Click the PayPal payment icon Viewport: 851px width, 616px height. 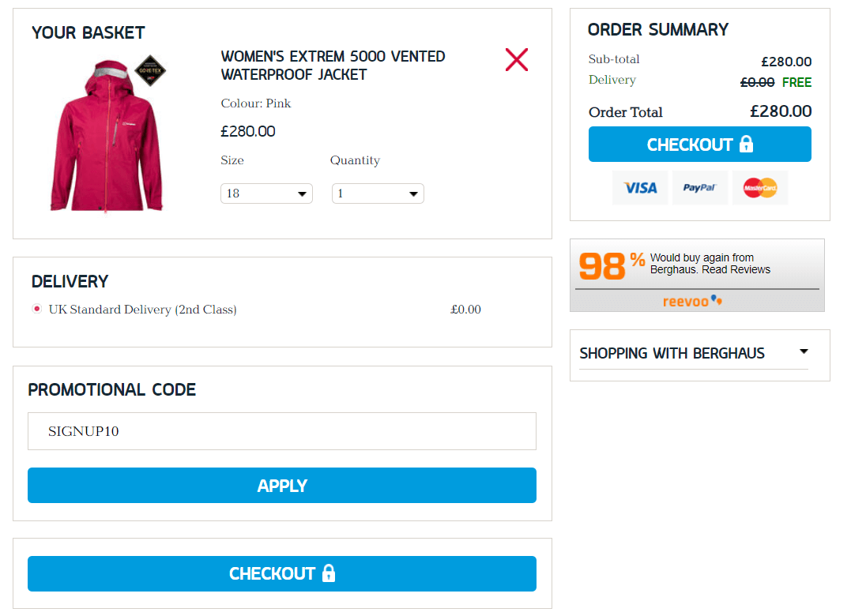tap(699, 188)
